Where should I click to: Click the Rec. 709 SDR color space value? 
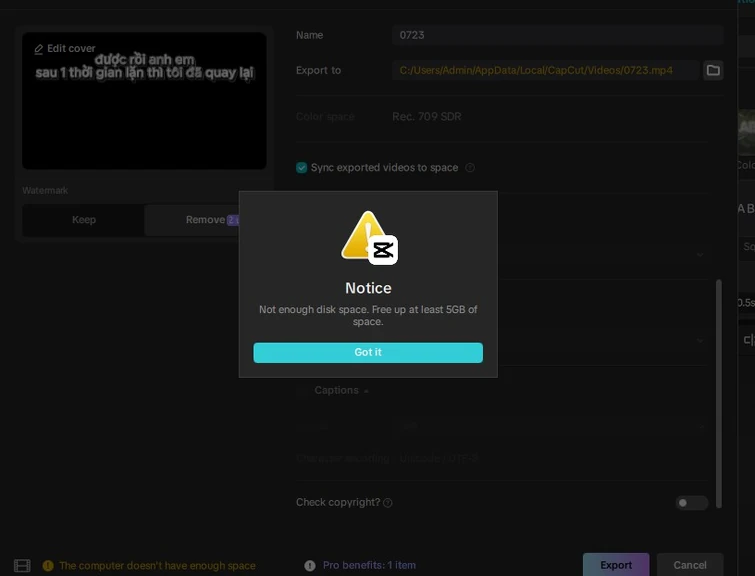tap(427, 117)
